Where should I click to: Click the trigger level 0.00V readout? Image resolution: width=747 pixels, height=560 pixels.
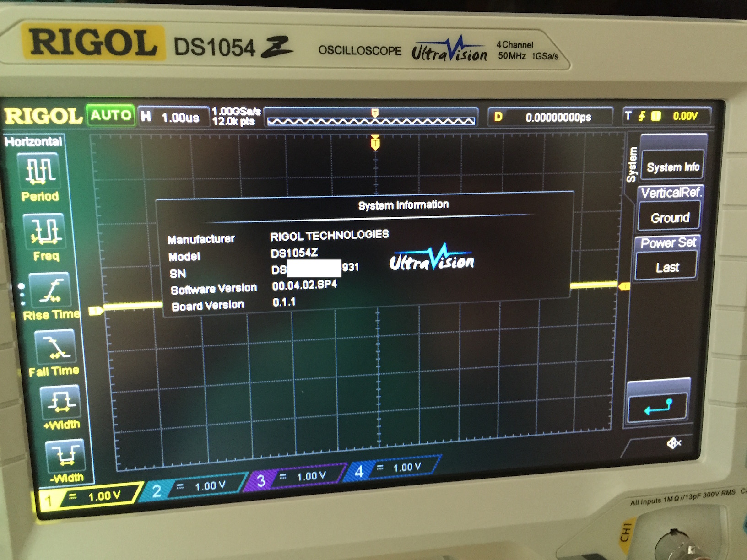click(x=685, y=116)
